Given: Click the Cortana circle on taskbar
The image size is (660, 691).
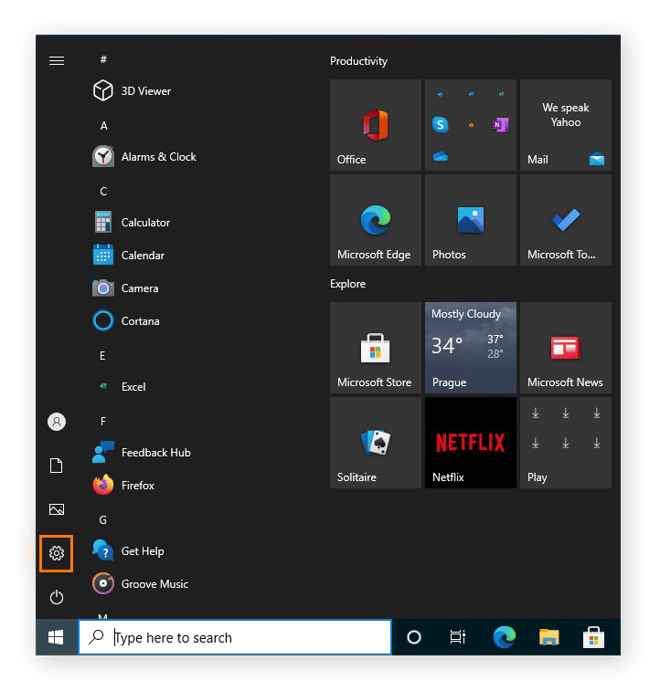Looking at the screenshot, I should click(x=414, y=637).
